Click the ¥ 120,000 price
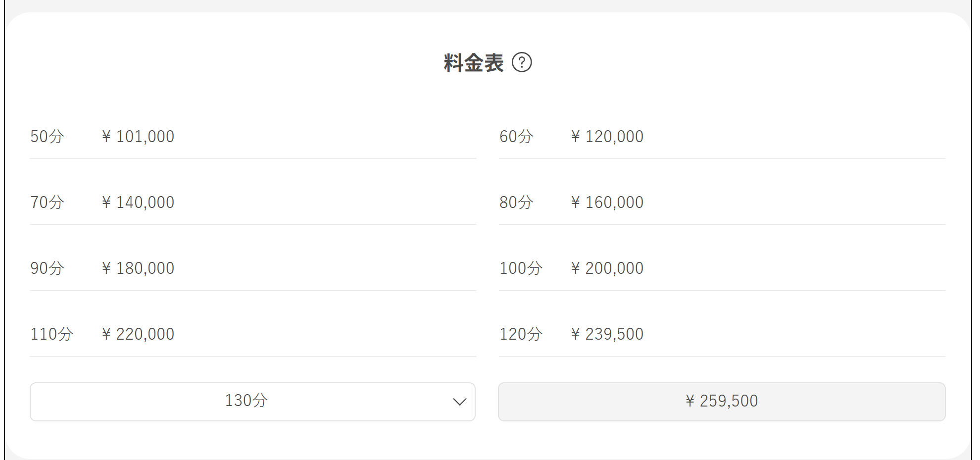This screenshot has height=460, width=980. coord(607,137)
